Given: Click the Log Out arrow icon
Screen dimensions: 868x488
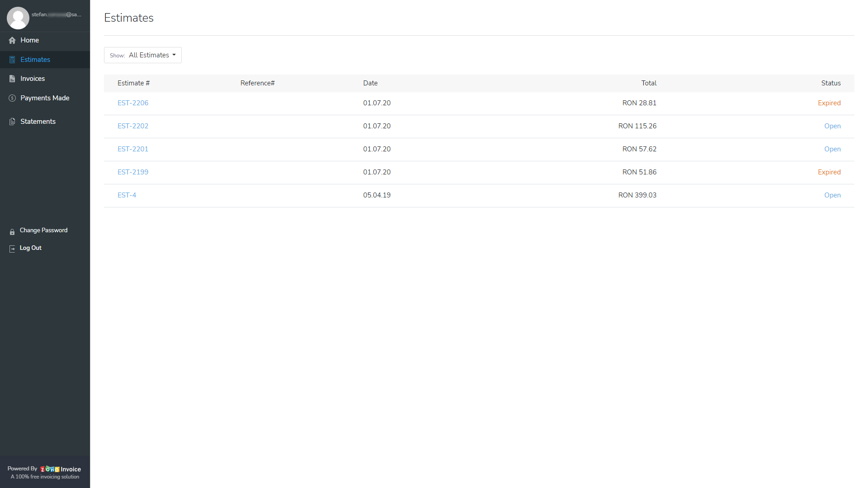Looking at the screenshot, I should [x=12, y=249].
